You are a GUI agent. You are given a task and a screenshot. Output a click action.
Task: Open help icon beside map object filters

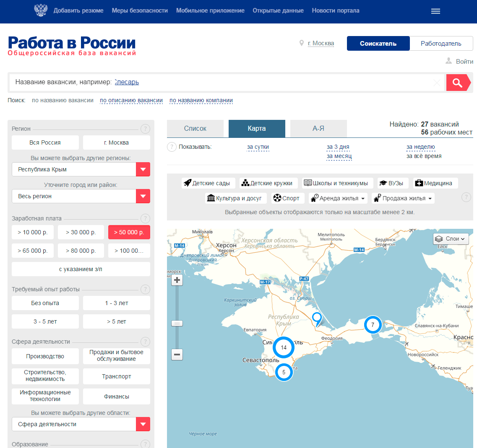click(466, 197)
